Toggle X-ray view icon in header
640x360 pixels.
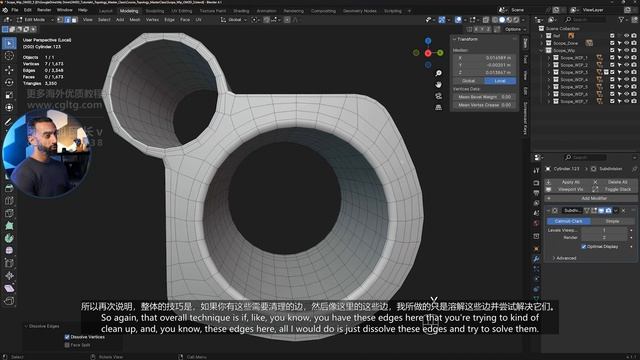(x=486, y=20)
